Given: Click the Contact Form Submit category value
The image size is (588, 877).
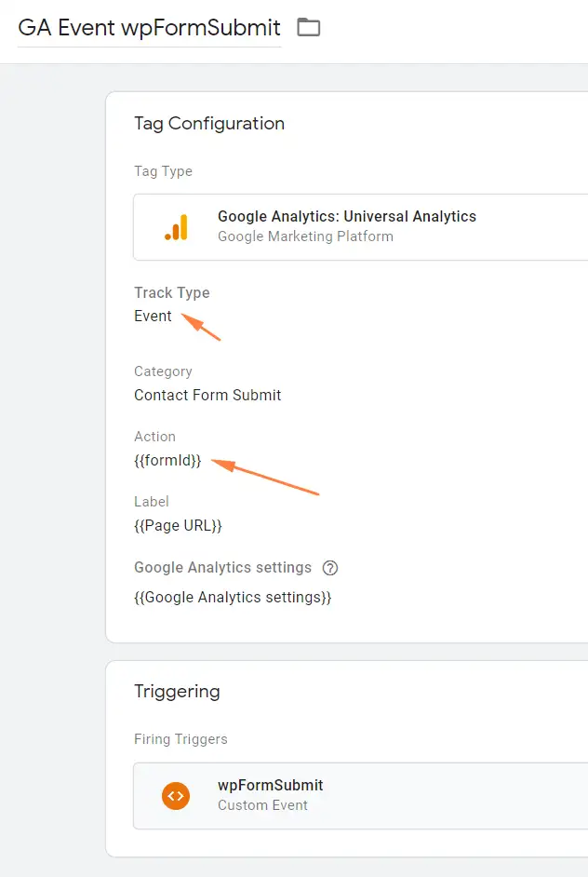Looking at the screenshot, I should (x=207, y=395).
